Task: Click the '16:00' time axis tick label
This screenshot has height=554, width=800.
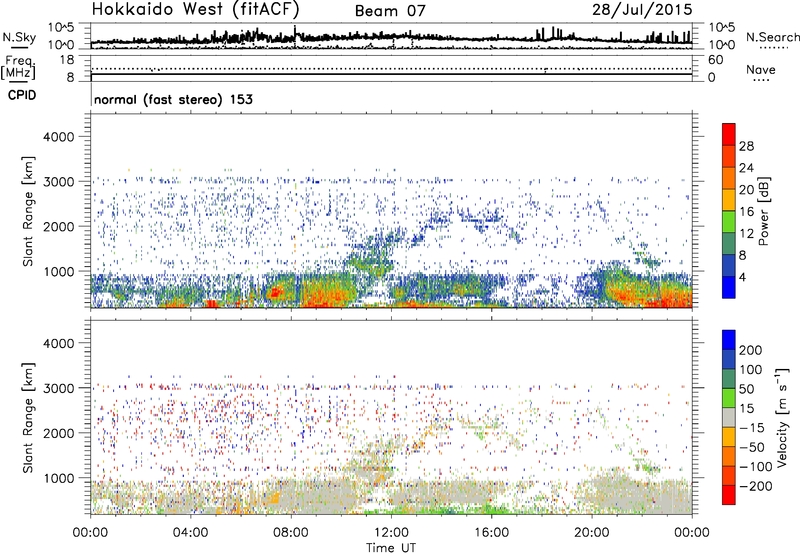Action: pos(491,533)
